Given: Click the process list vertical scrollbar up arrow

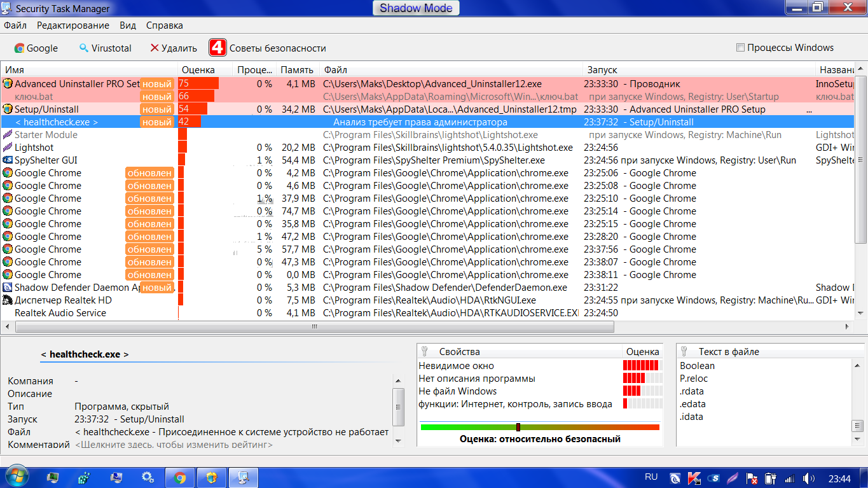Looking at the screenshot, I should tap(862, 69).
